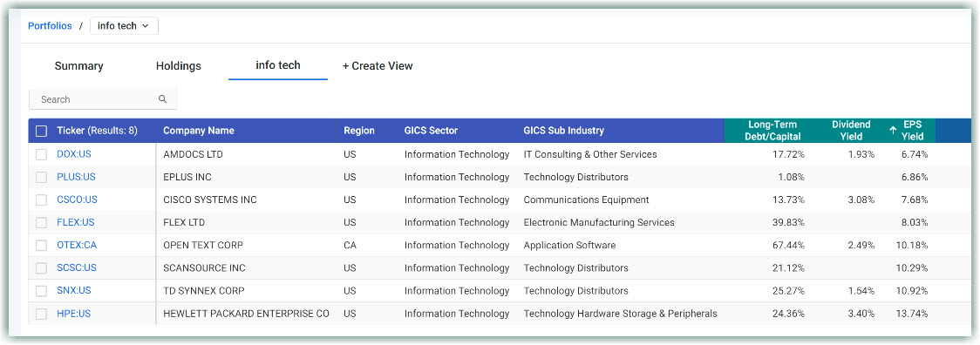The width and height of the screenshot is (980, 345).
Task: Select the info tech view tab
Action: pos(278,65)
